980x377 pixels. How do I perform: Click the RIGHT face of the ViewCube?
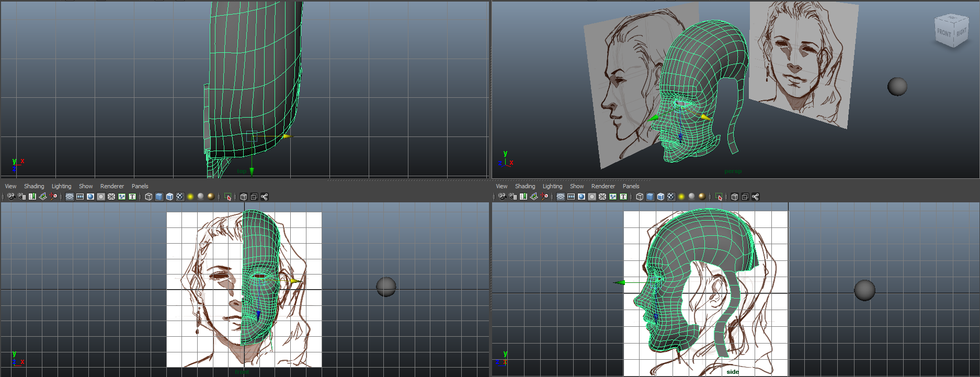pos(962,32)
